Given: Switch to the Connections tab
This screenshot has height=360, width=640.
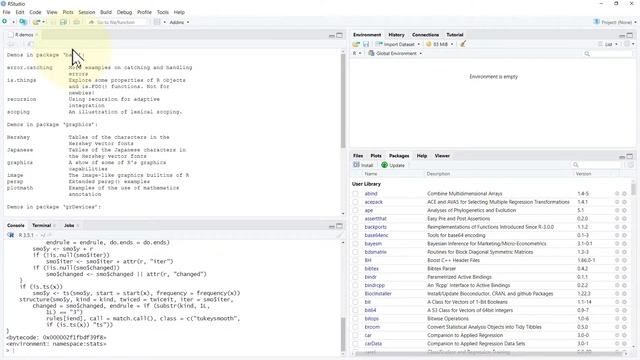Looking at the screenshot, I should 425,35.
